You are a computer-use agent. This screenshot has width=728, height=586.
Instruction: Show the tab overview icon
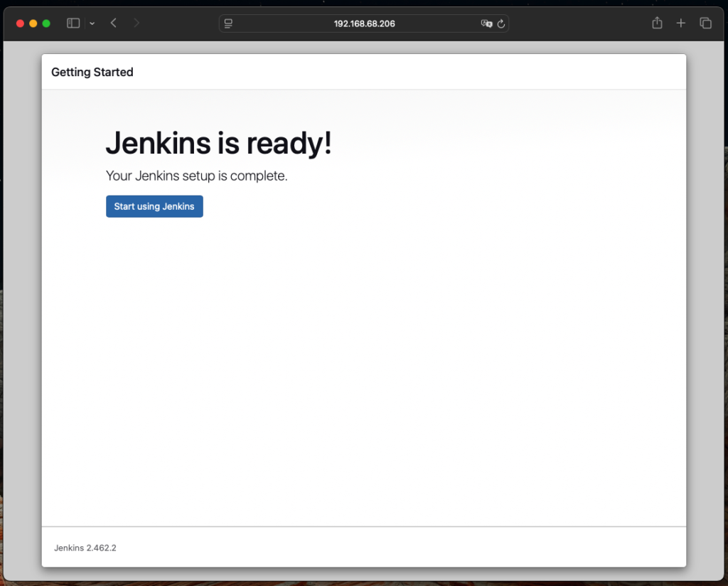[x=705, y=23]
